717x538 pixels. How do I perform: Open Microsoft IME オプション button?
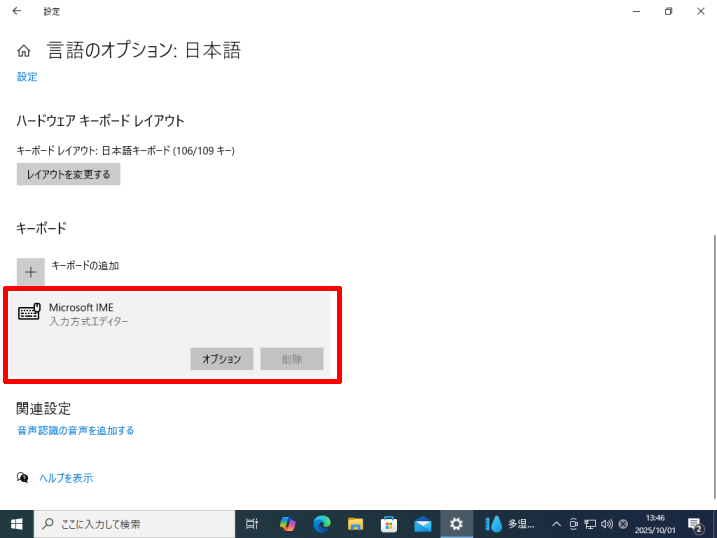(x=222, y=359)
